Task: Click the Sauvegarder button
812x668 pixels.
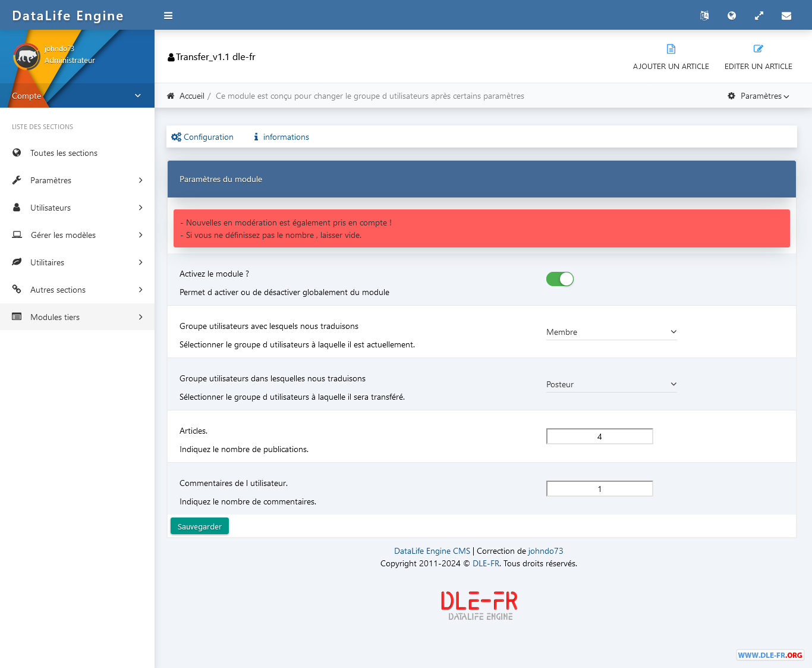Action: (200, 526)
